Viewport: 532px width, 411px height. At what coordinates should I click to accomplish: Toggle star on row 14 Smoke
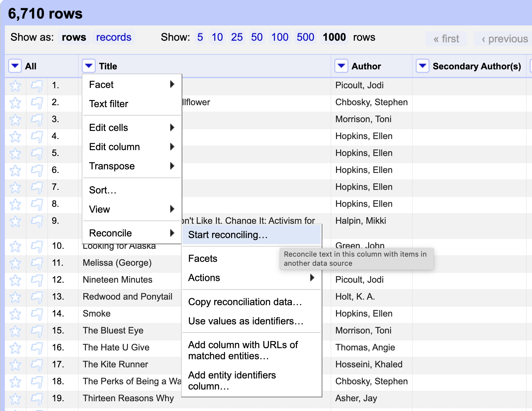(x=15, y=314)
